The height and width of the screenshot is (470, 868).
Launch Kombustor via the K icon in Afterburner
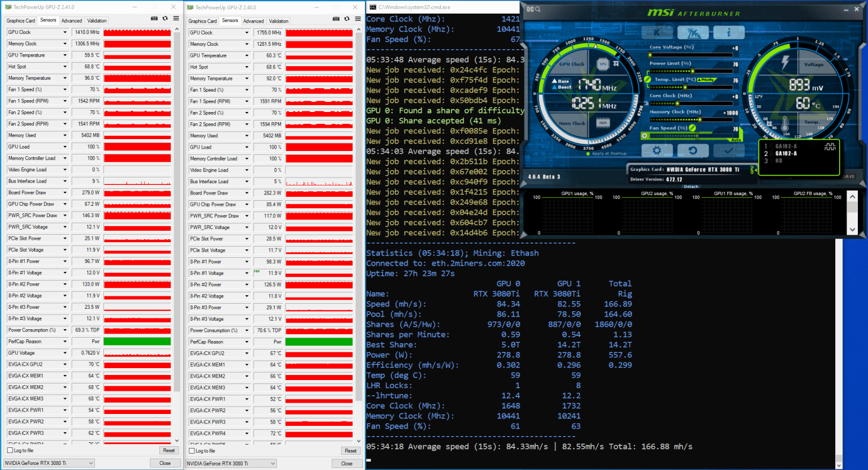click(x=657, y=32)
